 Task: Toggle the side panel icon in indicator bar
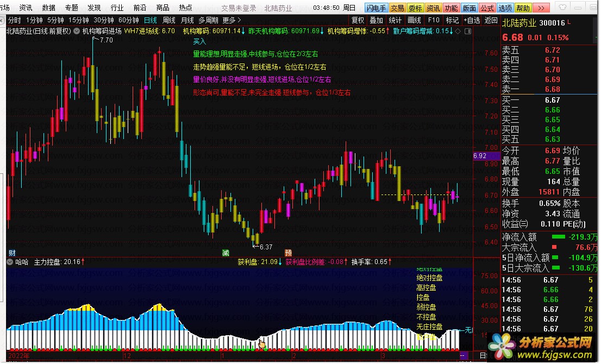[x=468, y=31]
